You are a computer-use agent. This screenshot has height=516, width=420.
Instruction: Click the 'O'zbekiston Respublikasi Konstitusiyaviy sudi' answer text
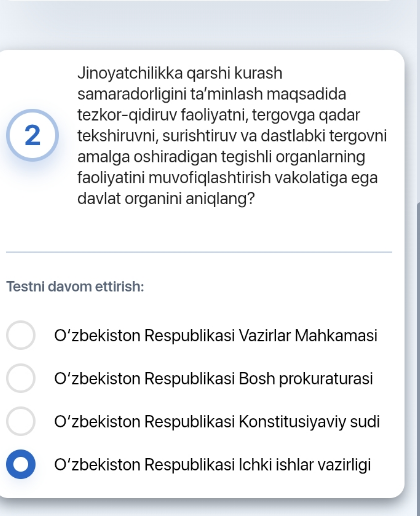(217, 421)
